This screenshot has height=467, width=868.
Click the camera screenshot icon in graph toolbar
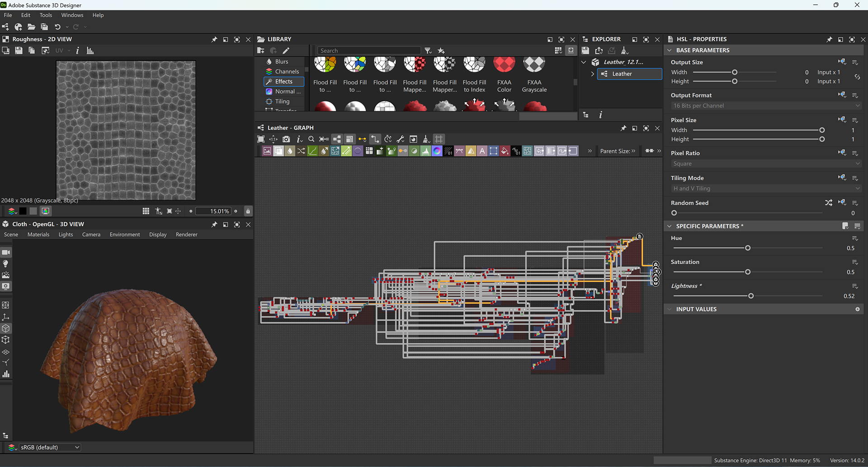(x=286, y=139)
